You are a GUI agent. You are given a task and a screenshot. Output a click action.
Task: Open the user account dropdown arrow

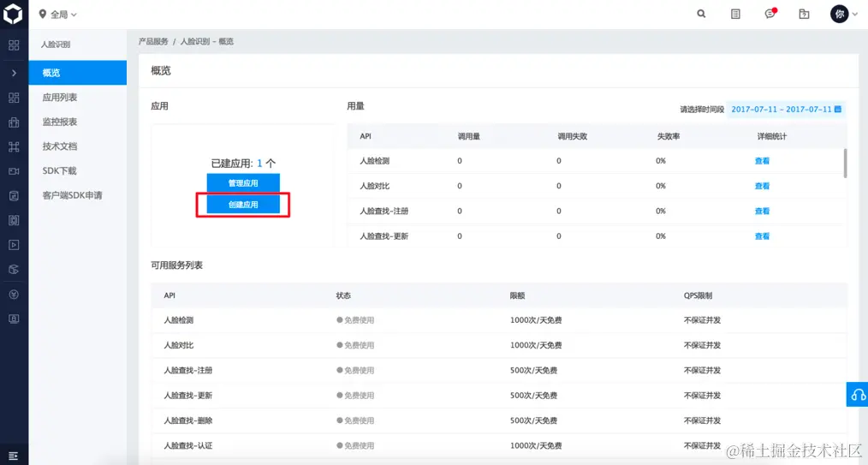pos(854,15)
